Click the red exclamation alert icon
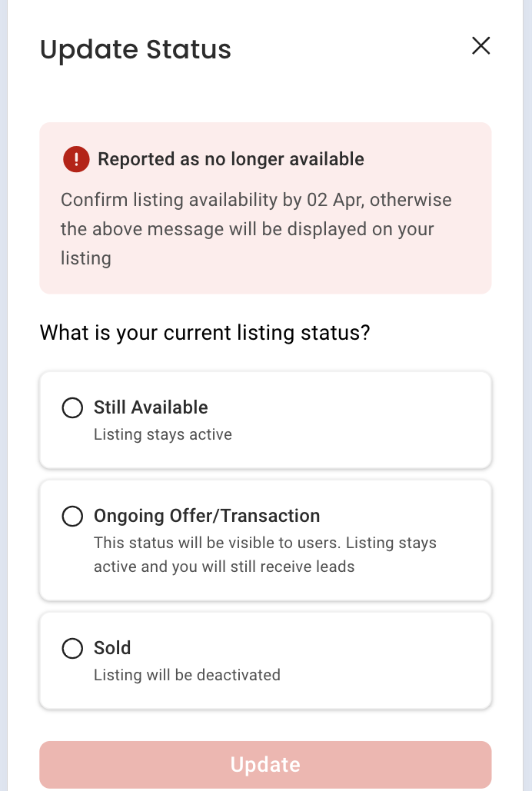Viewport: 532px width, 791px height. [x=76, y=159]
